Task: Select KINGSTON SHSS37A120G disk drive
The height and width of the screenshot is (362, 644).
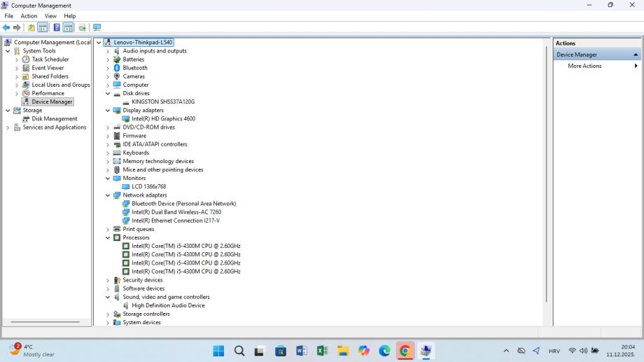Action: point(163,102)
